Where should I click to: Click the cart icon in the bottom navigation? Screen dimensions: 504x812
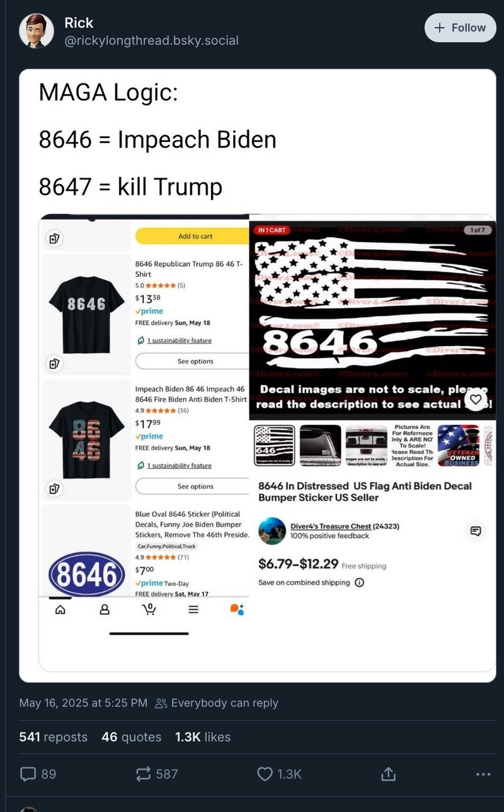(x=149, y=609)
